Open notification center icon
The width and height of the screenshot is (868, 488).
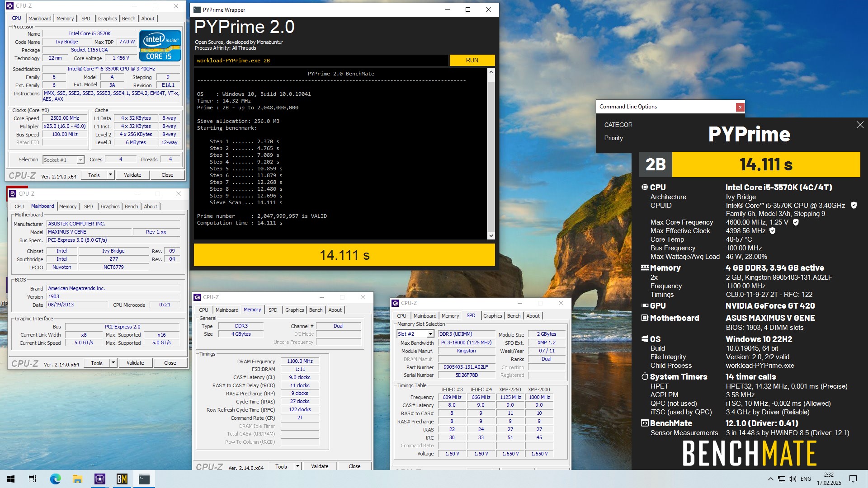click(853, 479)
